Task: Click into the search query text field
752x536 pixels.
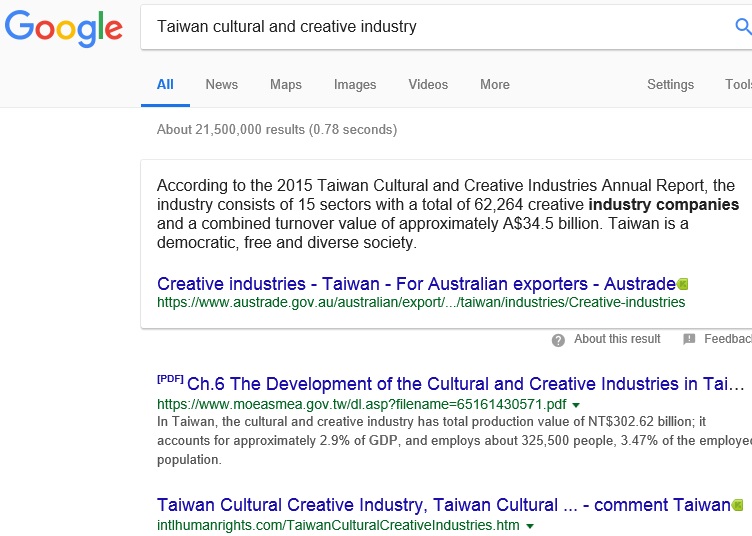Action: (x=430, y=27)
